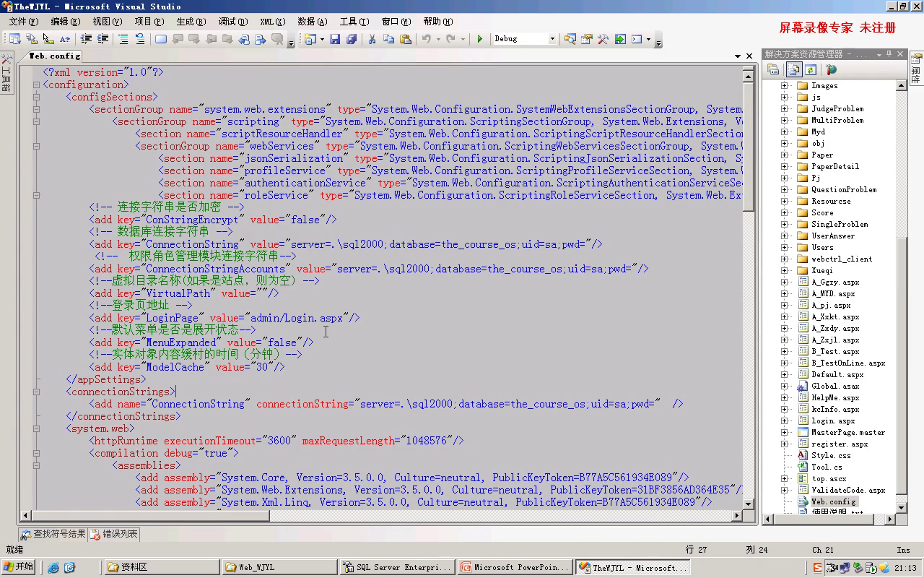Open Properties Window toolbar icon
The width and height of the screenshot is (924, 578).
(586, 39)
